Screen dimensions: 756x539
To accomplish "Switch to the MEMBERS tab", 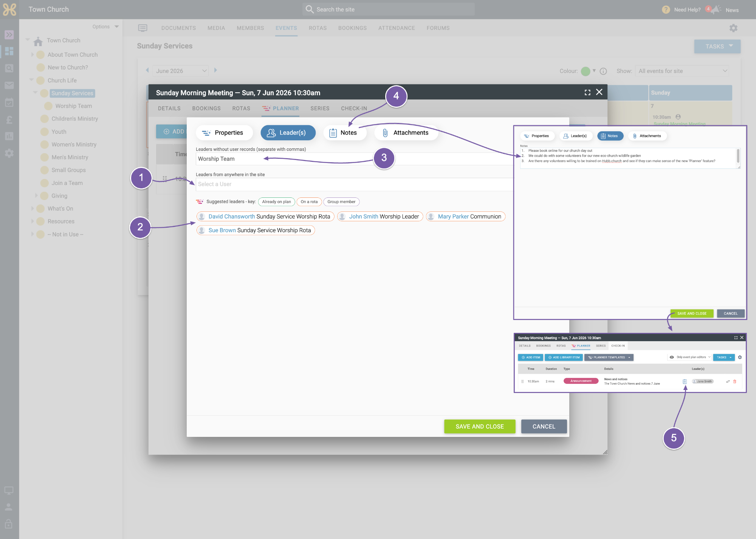I will pos(250,28).
